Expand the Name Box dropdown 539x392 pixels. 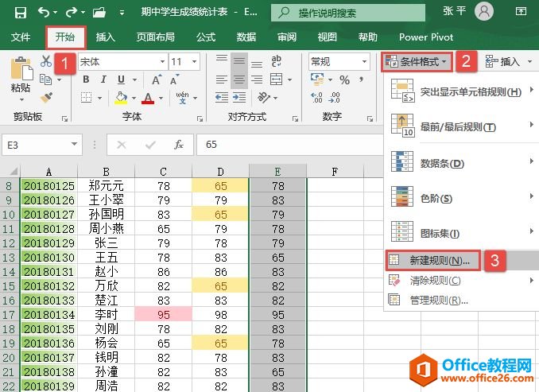tap(74, 145)
